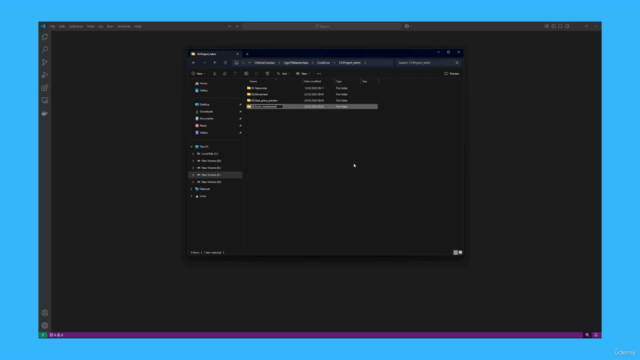Open the Search view in VS Code activity bar
The width and height of the screenshot is (640, 360).
45,49
